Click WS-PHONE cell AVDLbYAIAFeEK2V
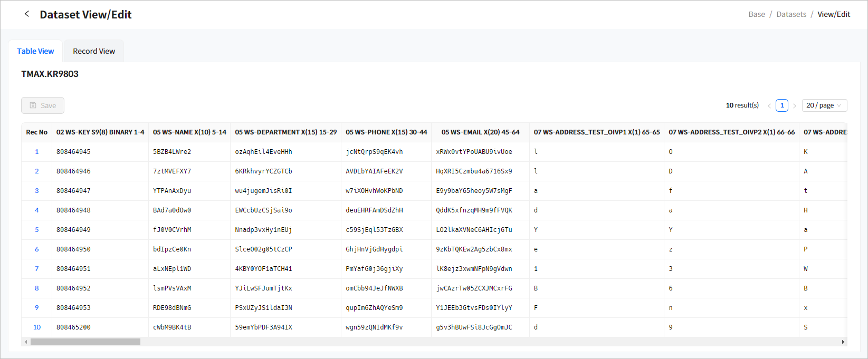868x359 pixels. (x=374, y=171)
